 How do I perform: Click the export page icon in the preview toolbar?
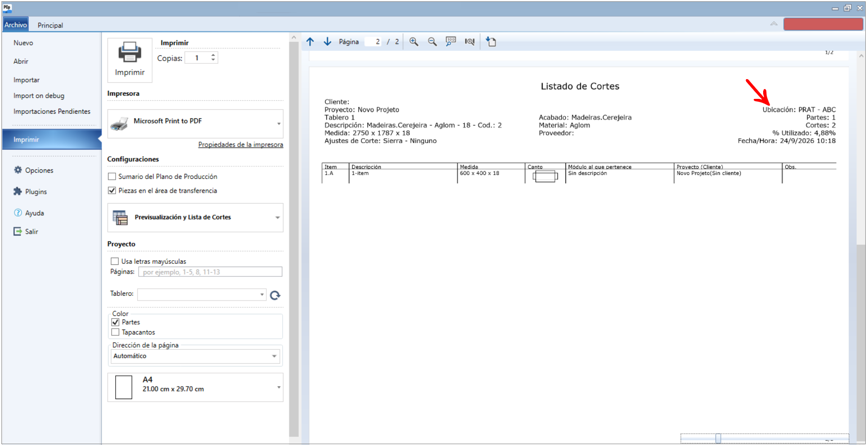pos(491,42)
